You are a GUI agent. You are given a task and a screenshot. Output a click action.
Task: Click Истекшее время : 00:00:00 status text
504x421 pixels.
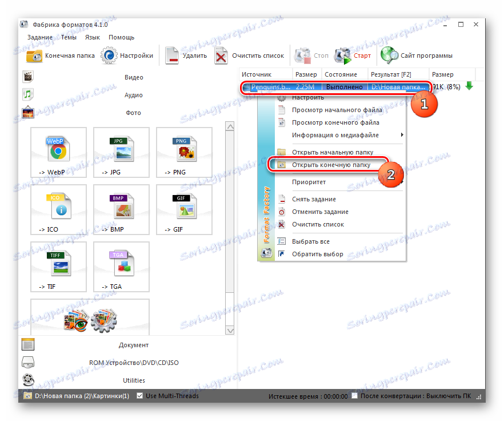[308, 396]
